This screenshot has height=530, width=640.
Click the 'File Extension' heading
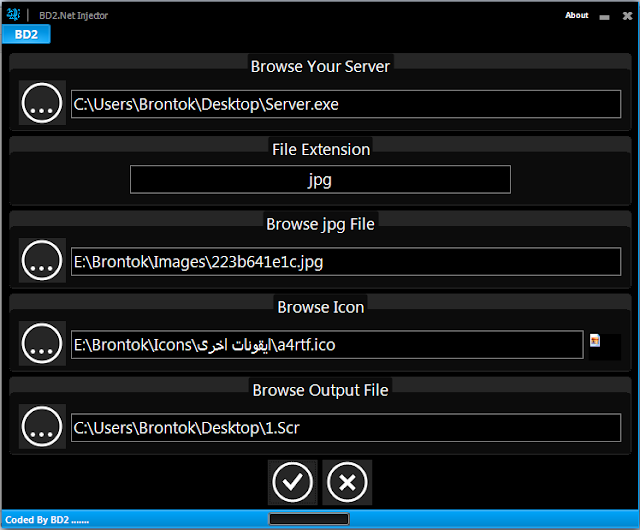321,149
